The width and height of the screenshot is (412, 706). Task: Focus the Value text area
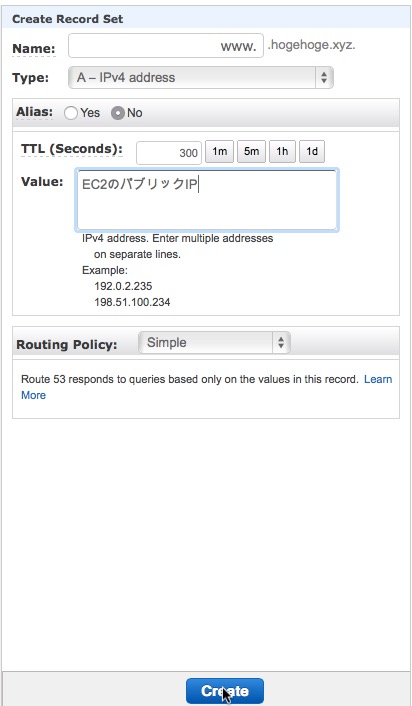point(207,200)
